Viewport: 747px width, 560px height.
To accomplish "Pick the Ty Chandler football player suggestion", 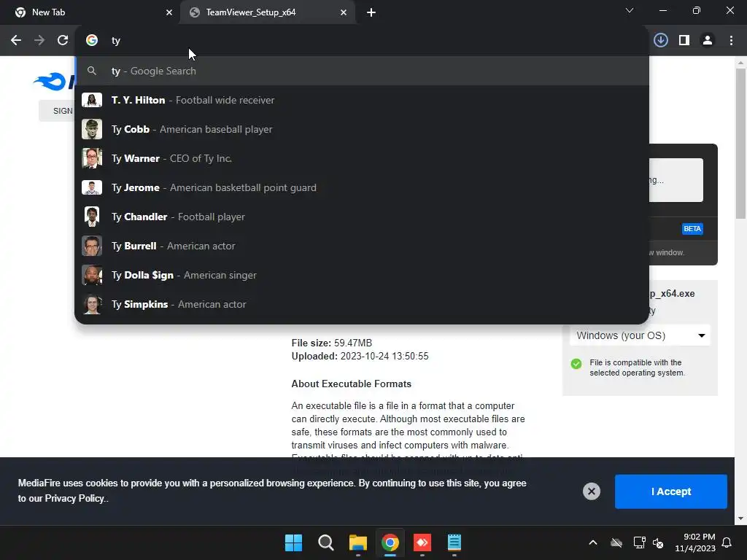I will click(362, 217).
